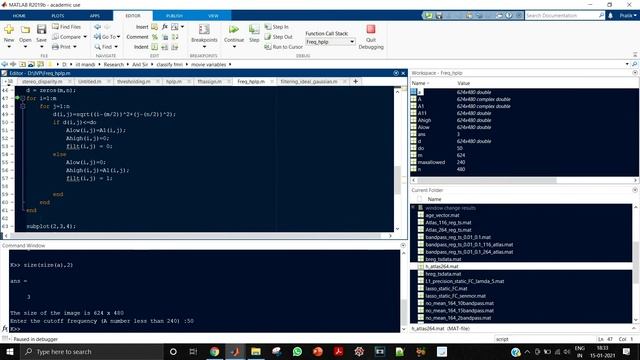Open filtering_ideal_gaussian.m editor tab
Screen dimensions: 640x360
(309, 82)
